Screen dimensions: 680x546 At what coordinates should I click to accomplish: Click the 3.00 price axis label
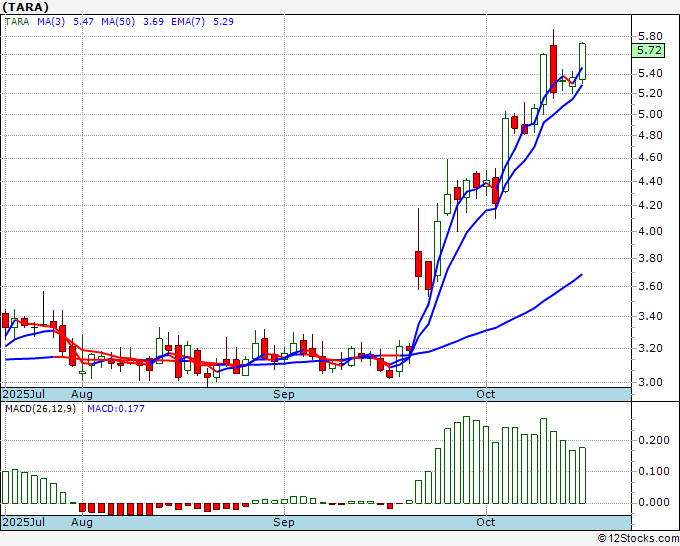pyautogui.click(x=650, y=382)
